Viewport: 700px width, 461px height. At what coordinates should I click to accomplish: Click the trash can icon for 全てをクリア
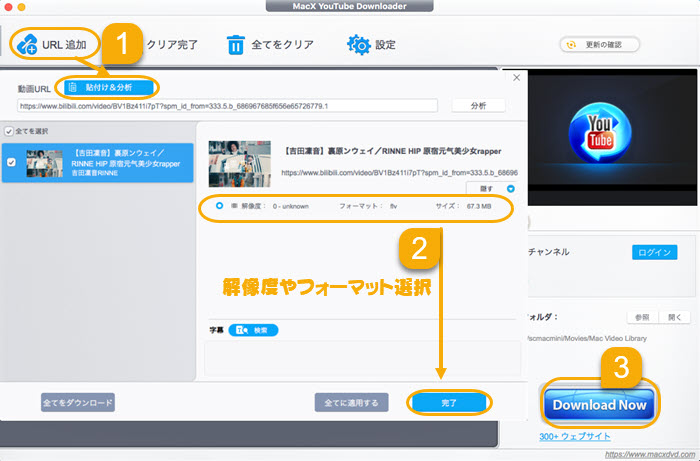tap(236, 45)
